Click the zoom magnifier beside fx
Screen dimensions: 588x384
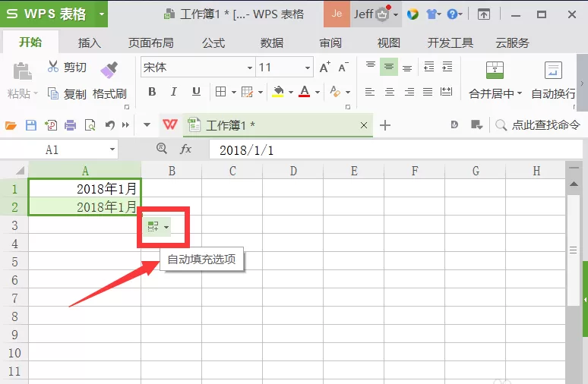point(162,149)
